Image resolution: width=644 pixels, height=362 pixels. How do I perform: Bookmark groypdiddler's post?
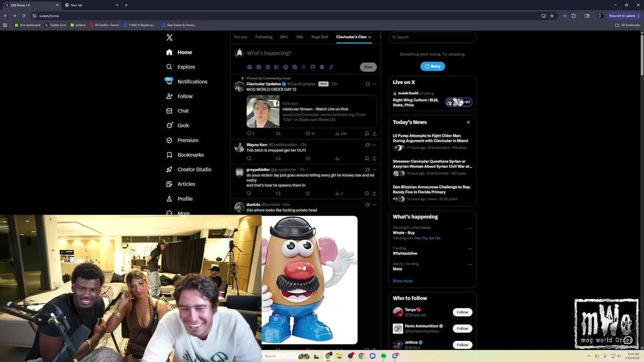pos(367,194)
